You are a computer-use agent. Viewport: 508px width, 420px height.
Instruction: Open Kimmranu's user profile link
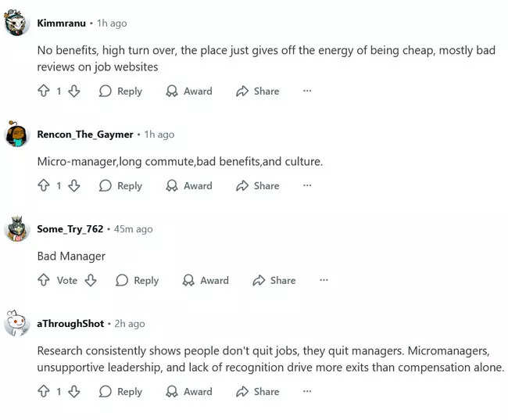pos(62,23)
